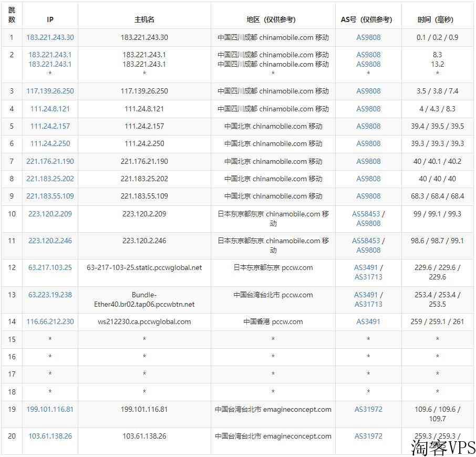Select time value 259 / 259.1 / 261
Viewport: 476px width, 457px height.
point(437,321)
